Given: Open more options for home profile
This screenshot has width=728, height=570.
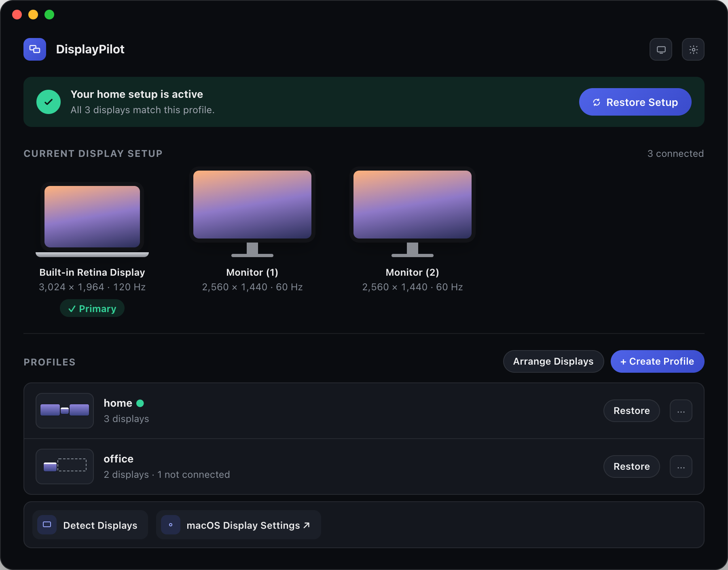Looking at the screenshot, I should tap(681, 411).
